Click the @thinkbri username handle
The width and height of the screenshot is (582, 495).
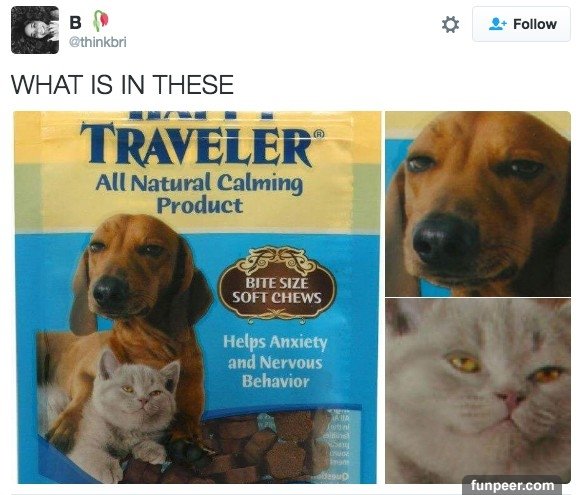coord(98,42)
